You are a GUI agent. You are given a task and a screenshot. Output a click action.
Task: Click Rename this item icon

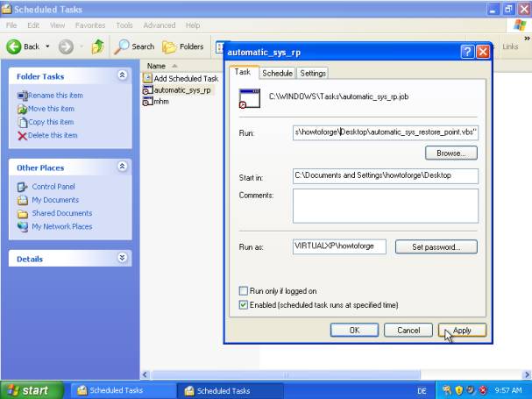point(23,96)
